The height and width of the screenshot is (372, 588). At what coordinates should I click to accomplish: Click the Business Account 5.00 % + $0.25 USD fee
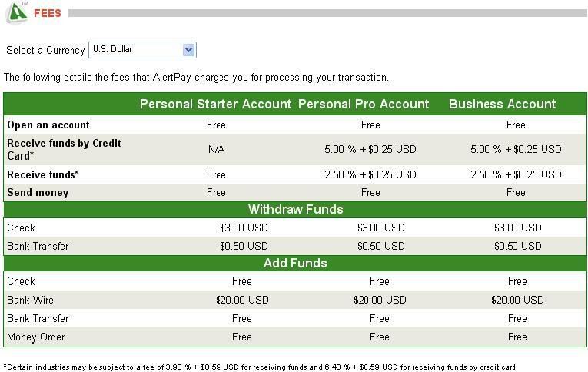[516, 149]
